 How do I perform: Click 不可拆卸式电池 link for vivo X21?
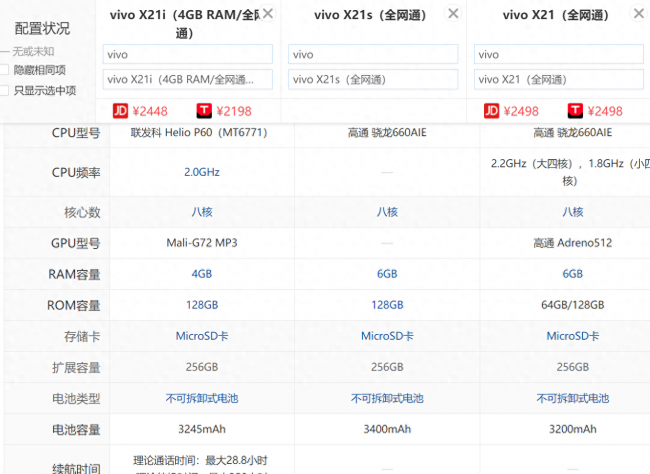[573, 399]
